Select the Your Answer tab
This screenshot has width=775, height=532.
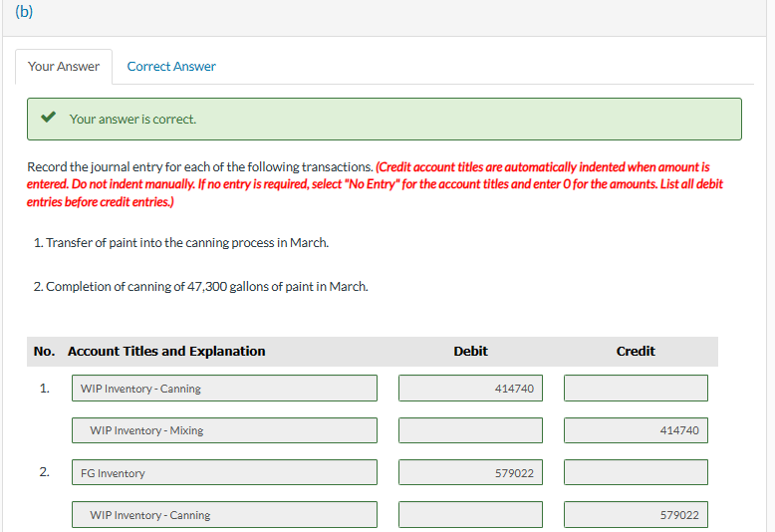click(64, 67)
